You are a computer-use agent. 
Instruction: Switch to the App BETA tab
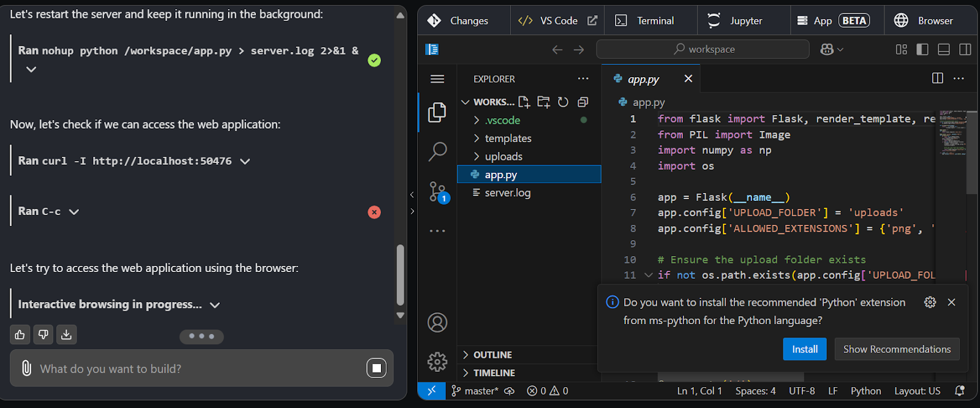point(837,20)
